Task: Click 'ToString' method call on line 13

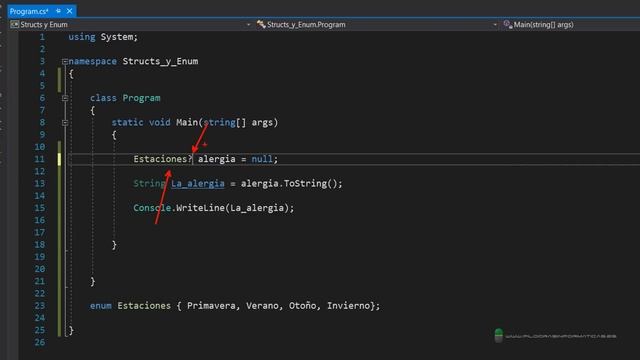Action: 305,184
